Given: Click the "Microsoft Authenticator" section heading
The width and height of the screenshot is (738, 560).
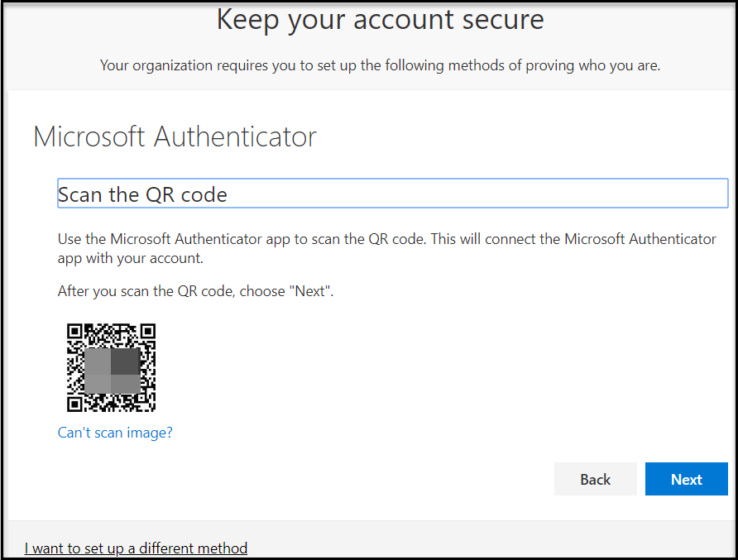Looking at the screenshot, I should (175, 137).
